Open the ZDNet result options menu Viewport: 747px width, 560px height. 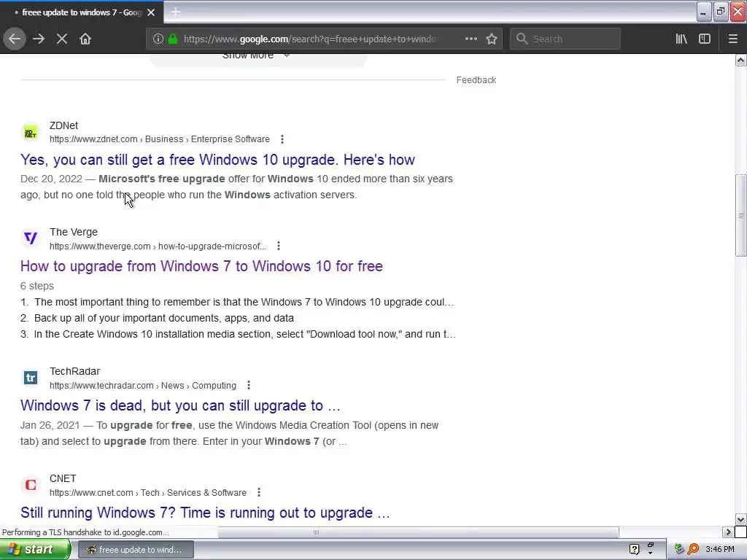pos(282,139)
